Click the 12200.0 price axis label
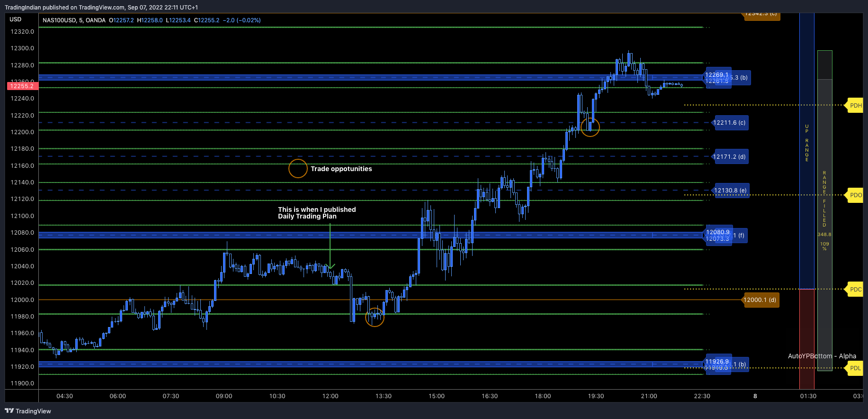The height and width of the screenshot is (419, 868). (22, 132)
